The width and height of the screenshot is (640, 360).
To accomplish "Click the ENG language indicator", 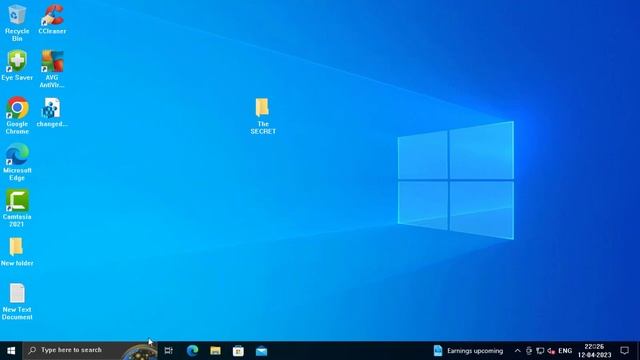I will 565,351.
